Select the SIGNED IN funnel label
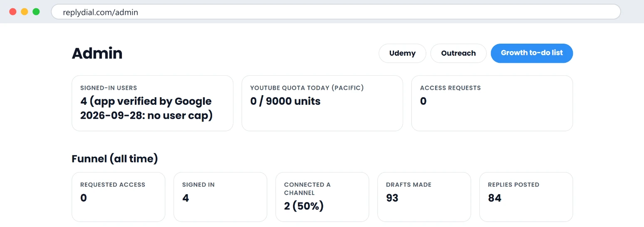Screen dimensions: 644x227 198,185
